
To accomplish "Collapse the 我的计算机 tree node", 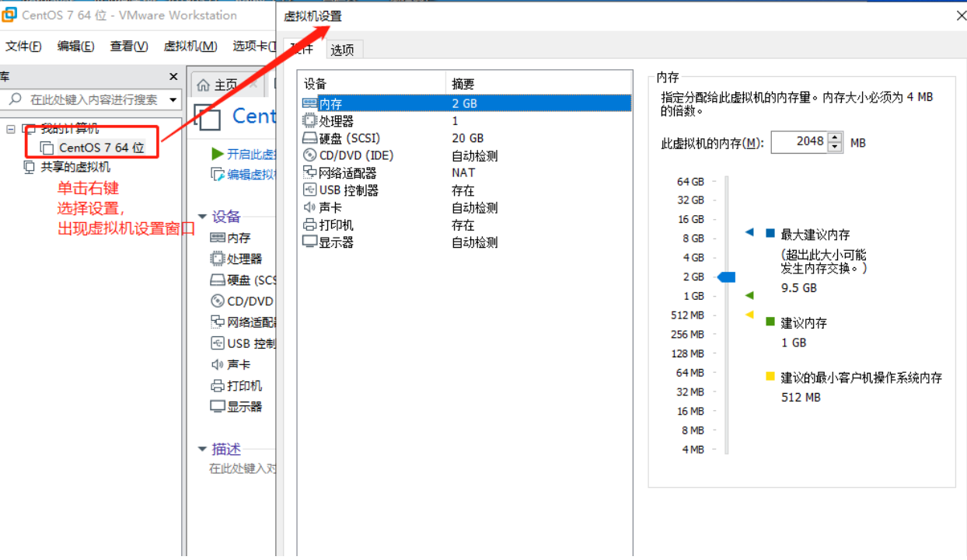I will [11, 129].
